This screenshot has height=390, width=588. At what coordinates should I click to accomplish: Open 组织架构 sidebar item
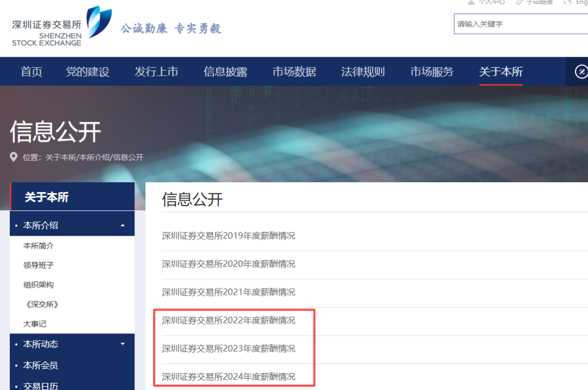[39, 285]
